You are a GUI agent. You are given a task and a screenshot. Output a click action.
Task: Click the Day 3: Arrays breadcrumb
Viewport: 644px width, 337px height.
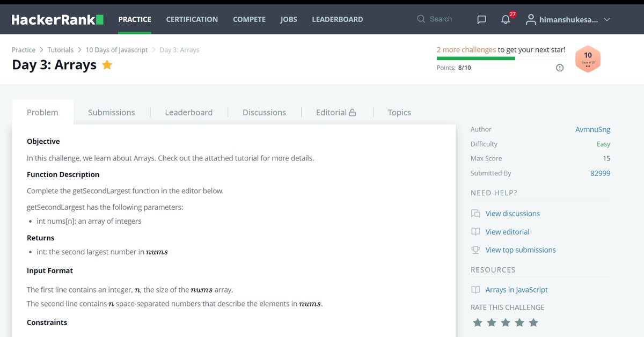point(179,50)
